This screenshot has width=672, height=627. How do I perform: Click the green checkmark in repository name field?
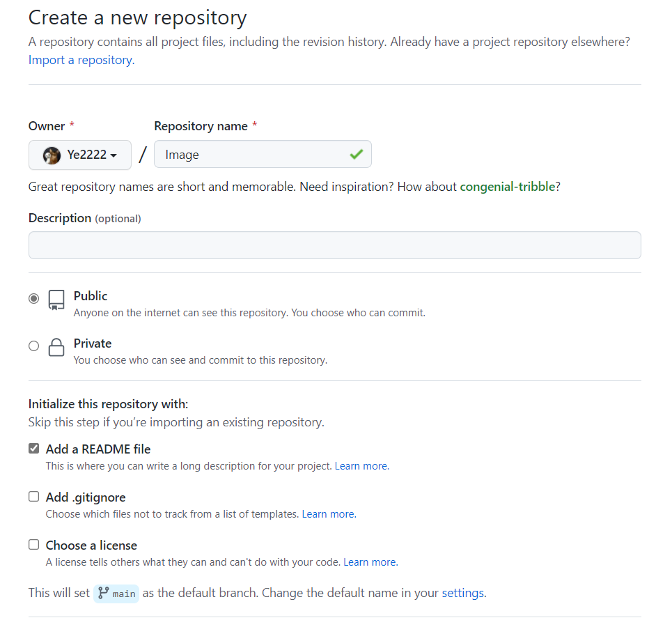coord(357,155)
